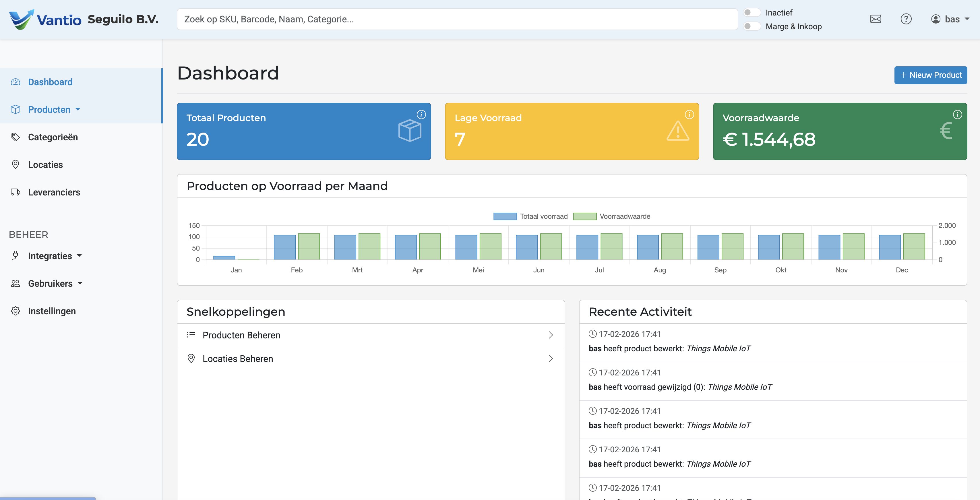
Task: Toggle the Marge & Inkoop switch
Action: tap(751, 26)
